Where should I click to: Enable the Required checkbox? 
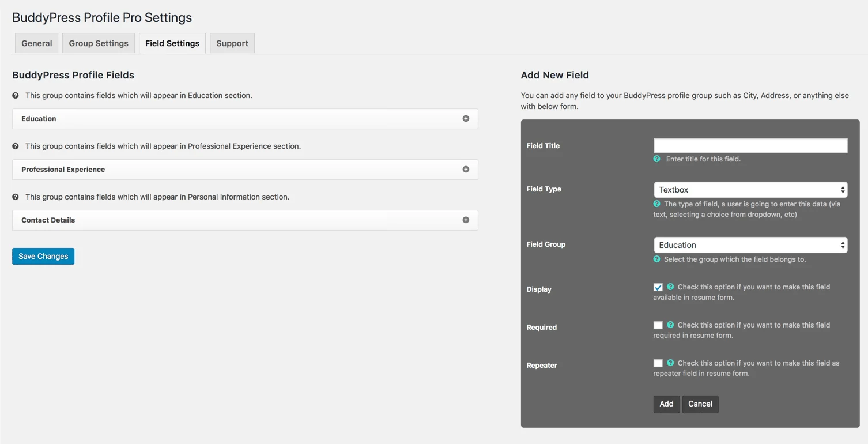pyautogui.click(x=658, y=325)
